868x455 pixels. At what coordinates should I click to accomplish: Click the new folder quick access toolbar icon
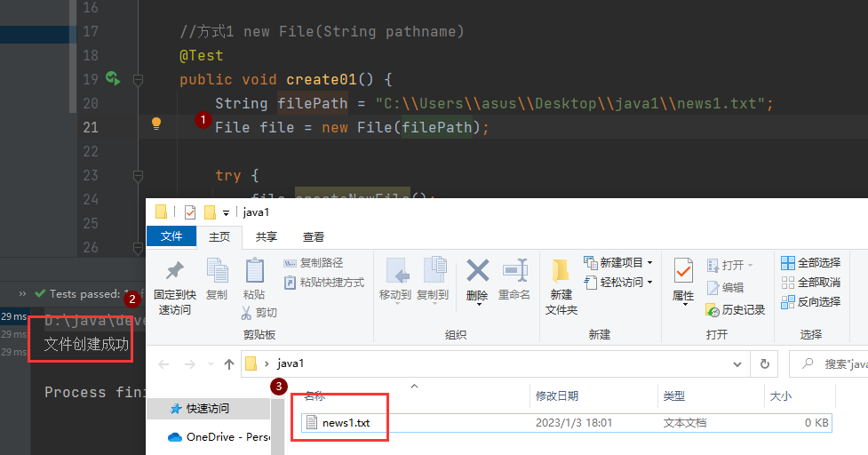(x=210, y=212)
